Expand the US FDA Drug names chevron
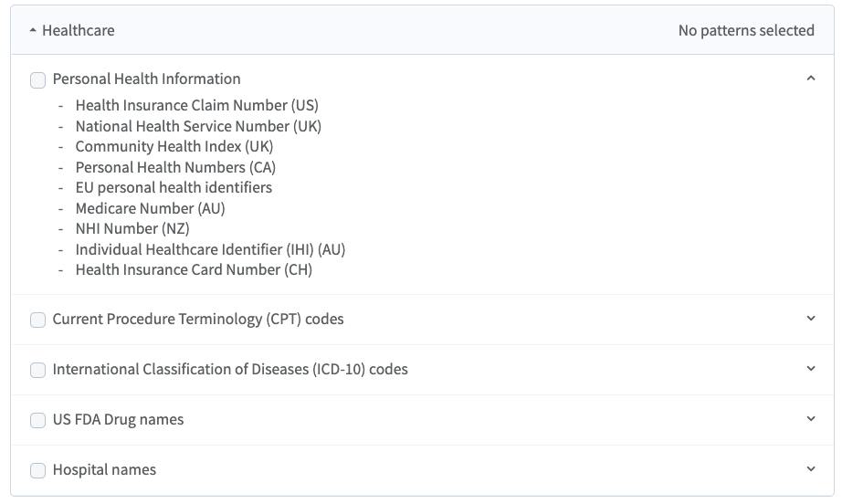Screen dimensions: 842x504 [x=810, y=419]
